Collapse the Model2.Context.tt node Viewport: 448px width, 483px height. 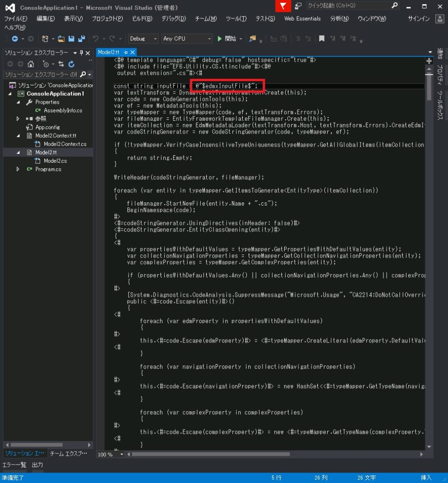(x=18, y=136)
